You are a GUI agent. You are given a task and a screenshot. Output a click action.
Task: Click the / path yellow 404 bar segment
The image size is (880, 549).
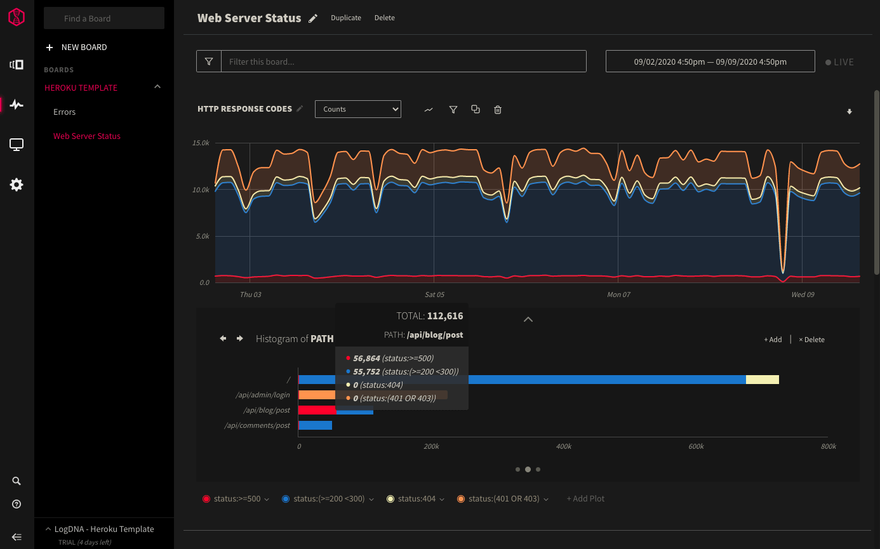[x=762, y=380]
